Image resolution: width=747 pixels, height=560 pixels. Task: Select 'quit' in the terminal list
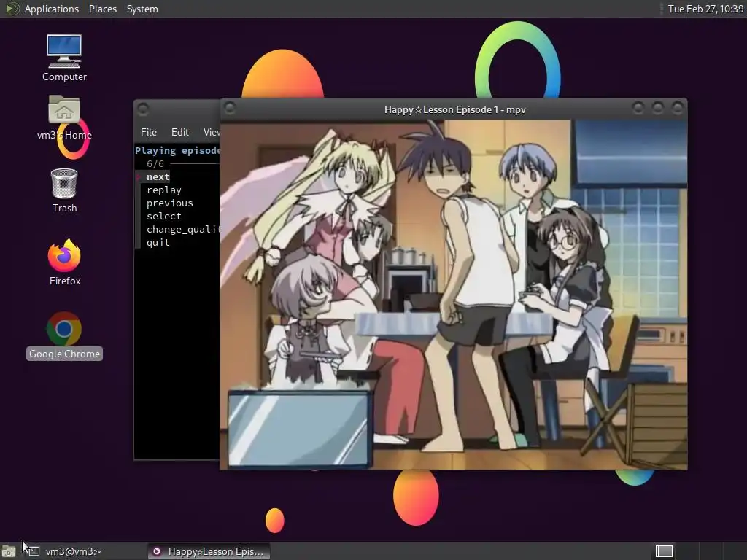click(158, 242)
